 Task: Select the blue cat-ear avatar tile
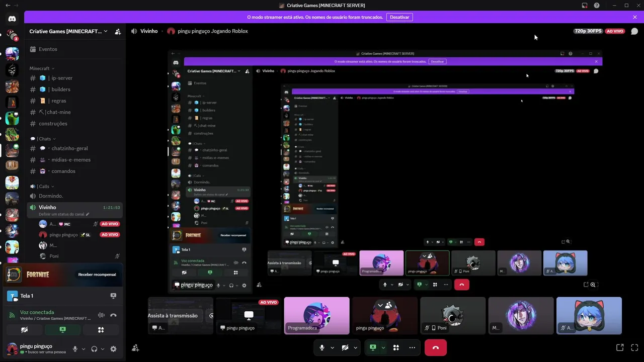click(x=589, y=316)
